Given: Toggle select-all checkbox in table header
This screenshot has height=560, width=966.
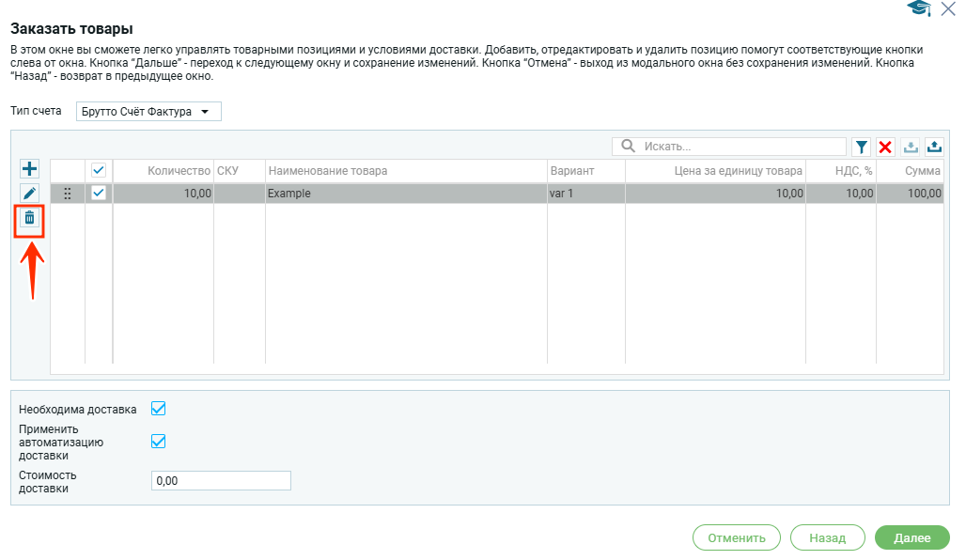Looking at the screenshot, I should click(99, 170).
